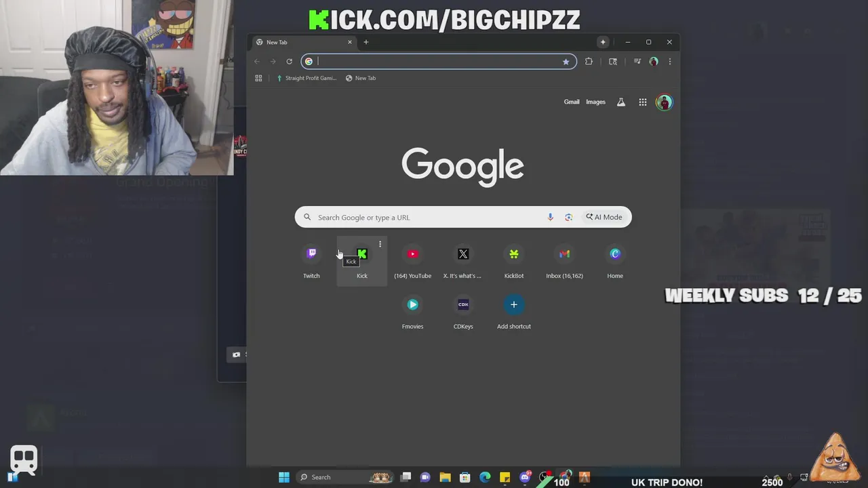This screenshot has height=488, width=868.
Task: Bookmark this tab with the star
Action: coord(566,61)
